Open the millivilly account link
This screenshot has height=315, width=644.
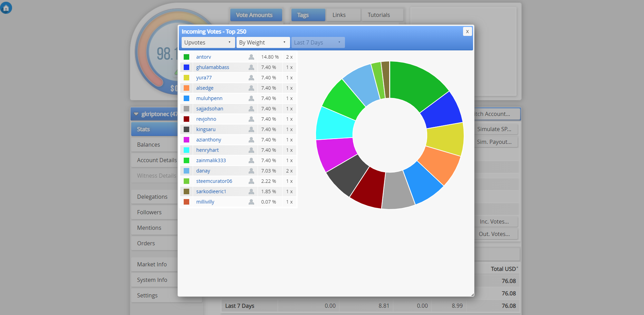pyautogui.click(x=205, y=202)
